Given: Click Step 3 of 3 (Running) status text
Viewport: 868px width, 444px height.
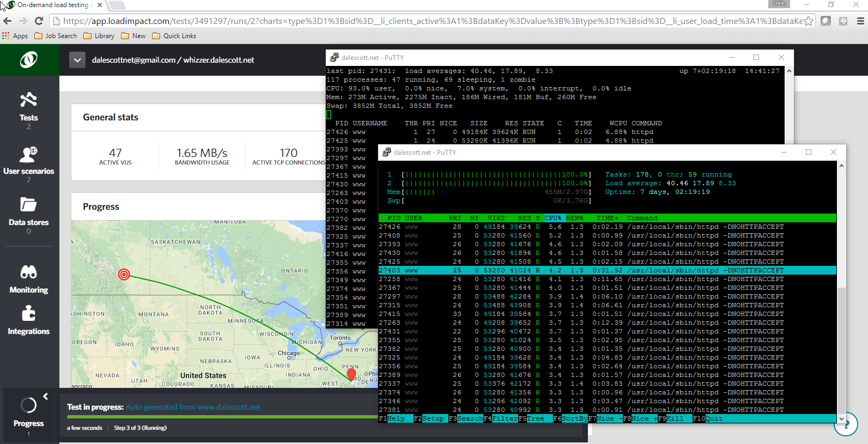Looking at the screenshot, I should tap(140, 428).
